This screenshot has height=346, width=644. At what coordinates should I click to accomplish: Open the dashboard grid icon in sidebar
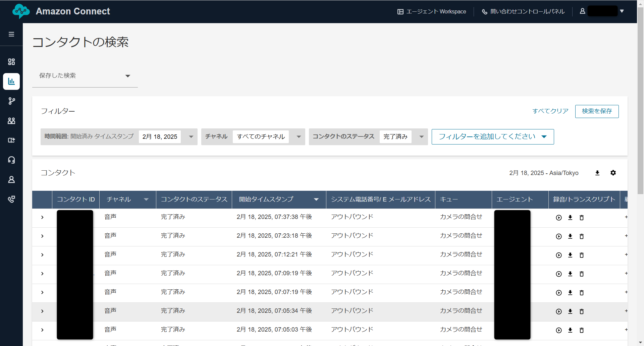point(11,62)
